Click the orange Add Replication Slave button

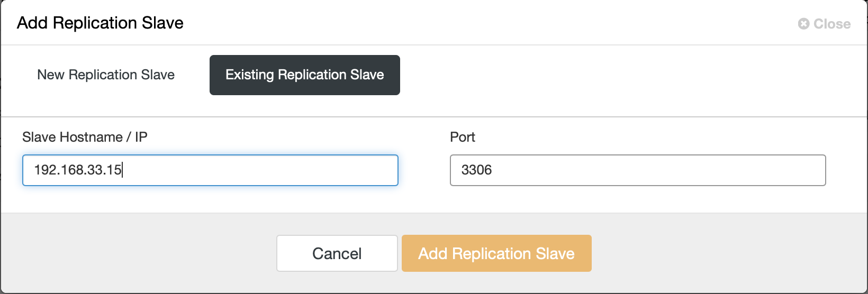pos(496,253)
